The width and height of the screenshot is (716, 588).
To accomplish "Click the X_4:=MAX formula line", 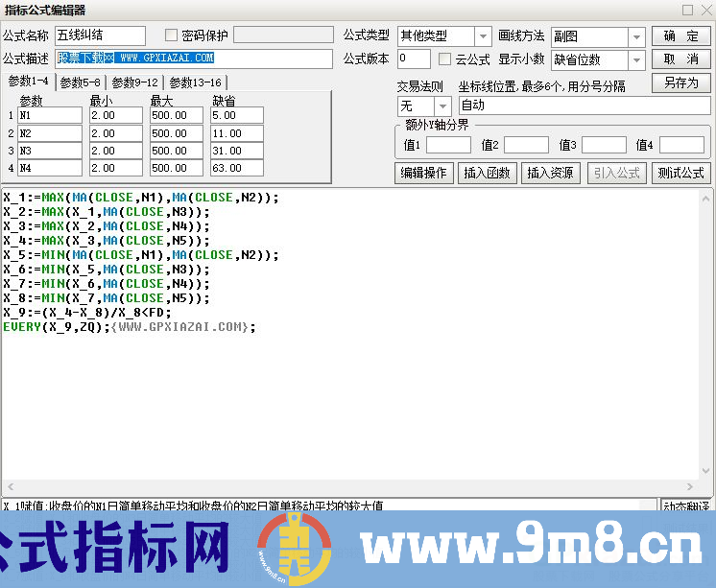I will click(107, 241).
